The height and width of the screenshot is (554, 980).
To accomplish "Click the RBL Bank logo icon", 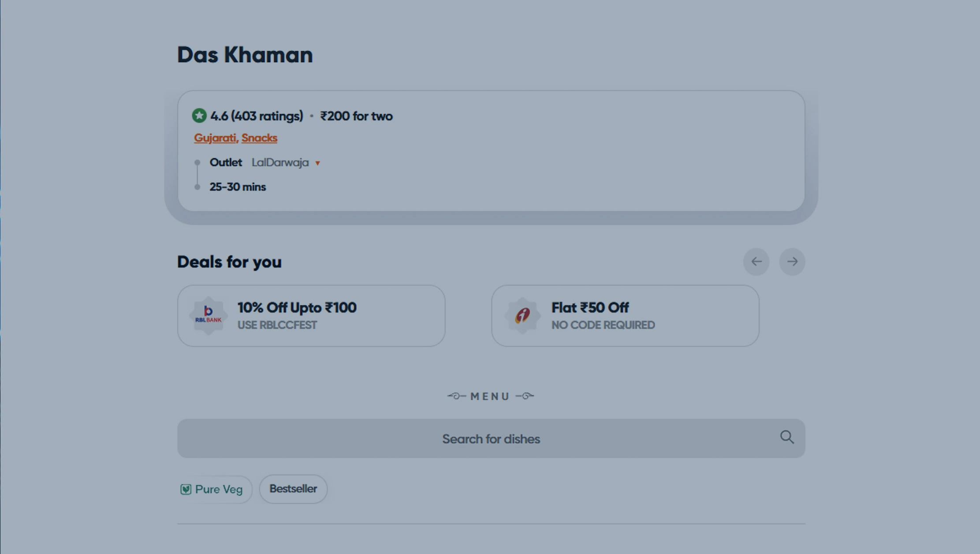I will coord(209,316).
